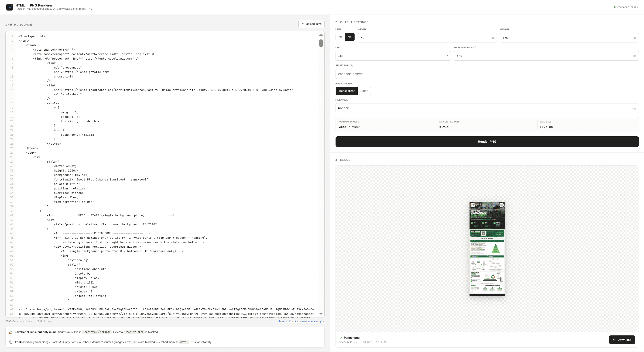This screenshot has width=644, height=352.
Task: Choose the Color background option
Action: point(364,91)
